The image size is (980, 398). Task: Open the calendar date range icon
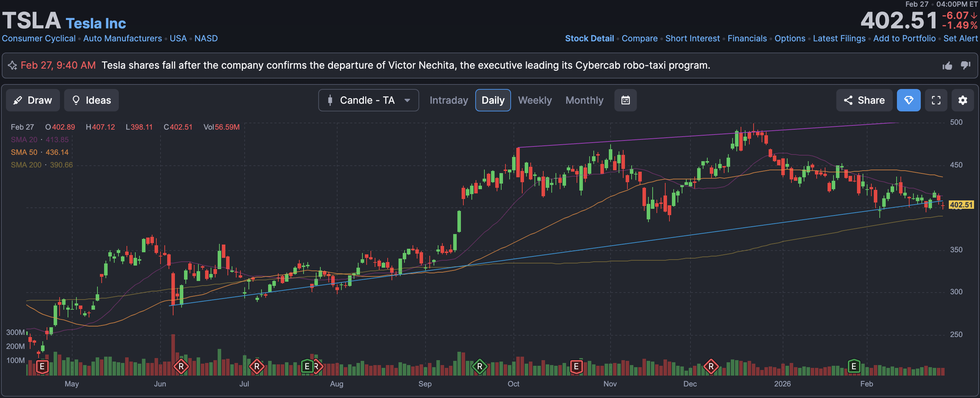[x=625, y=100]
